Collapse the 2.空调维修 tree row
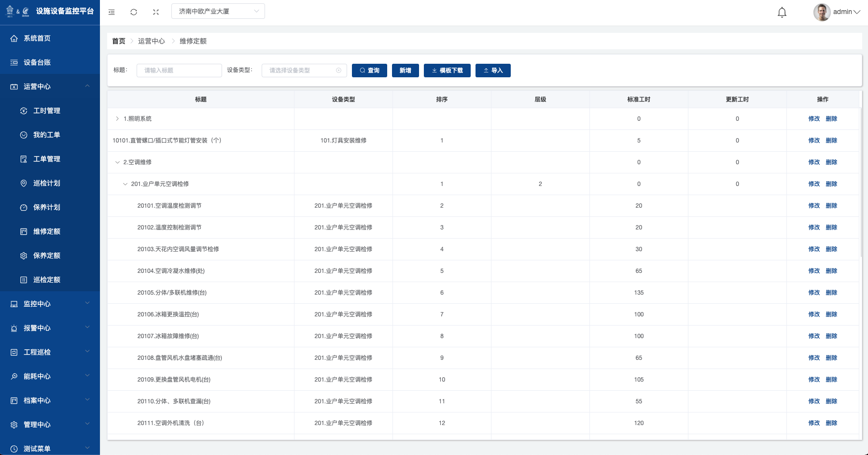This screenshot has width=868, height=455. 117,162
